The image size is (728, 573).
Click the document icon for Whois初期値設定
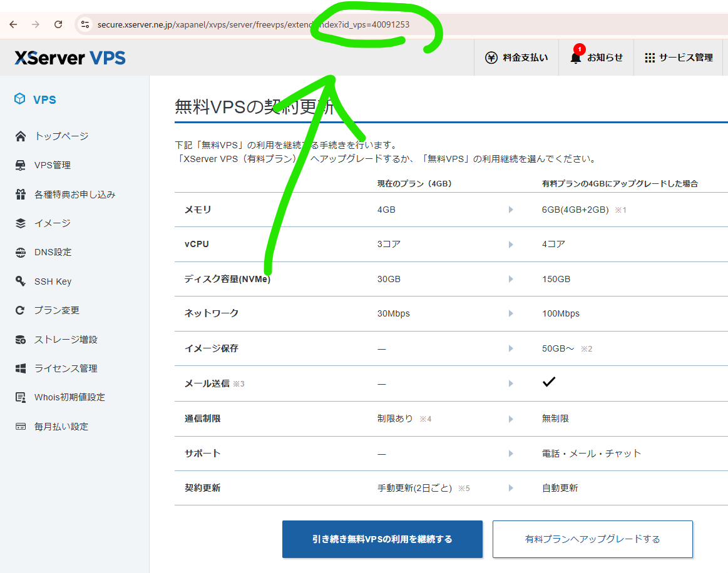[x=21, y=397]
